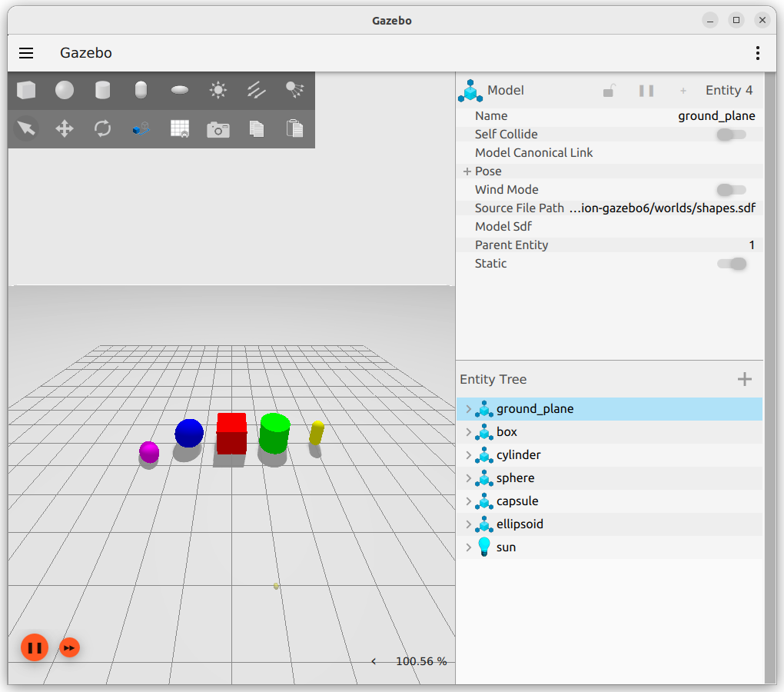Click the Model Canonical Link row
The width and height of the screenshot is (784, 692).
(x=610, y=153)
